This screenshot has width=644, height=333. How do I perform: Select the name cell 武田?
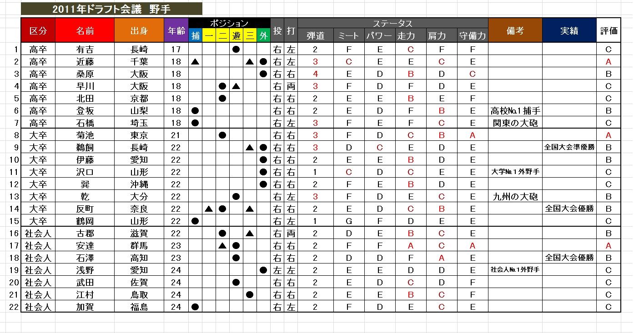tap(85, 283)
